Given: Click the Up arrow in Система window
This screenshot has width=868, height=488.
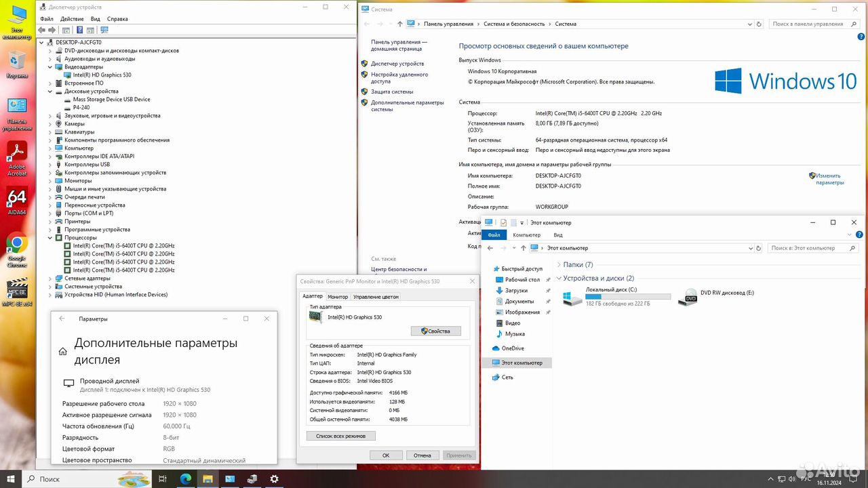Looking at the screenshot, I should [x=400, y=24].
